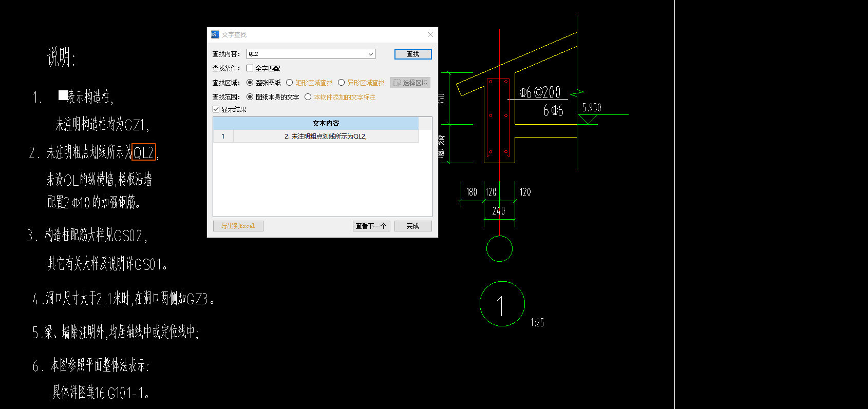Close the 文字查找 dialog
This screenshot has width=868, height=409.
(430, 34)
